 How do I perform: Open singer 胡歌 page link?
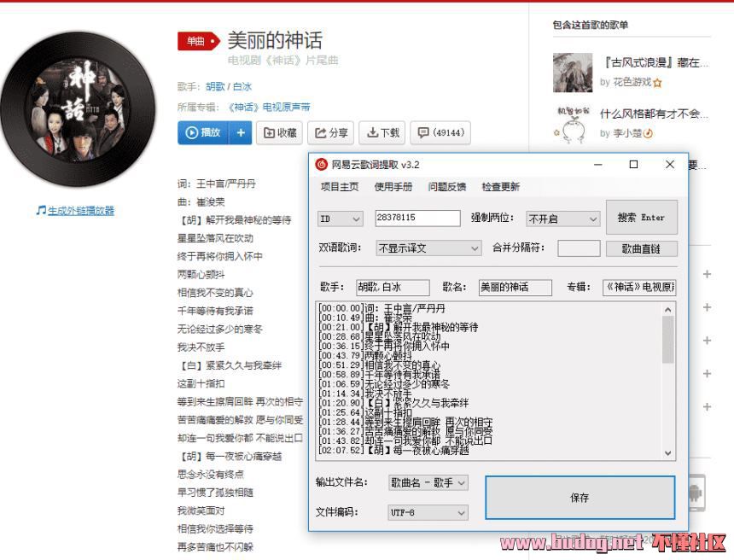[x=215, y=86]
